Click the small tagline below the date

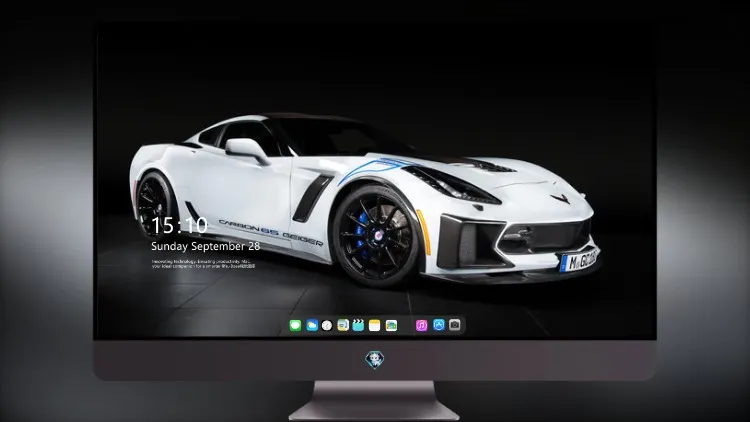pos(201,264)
